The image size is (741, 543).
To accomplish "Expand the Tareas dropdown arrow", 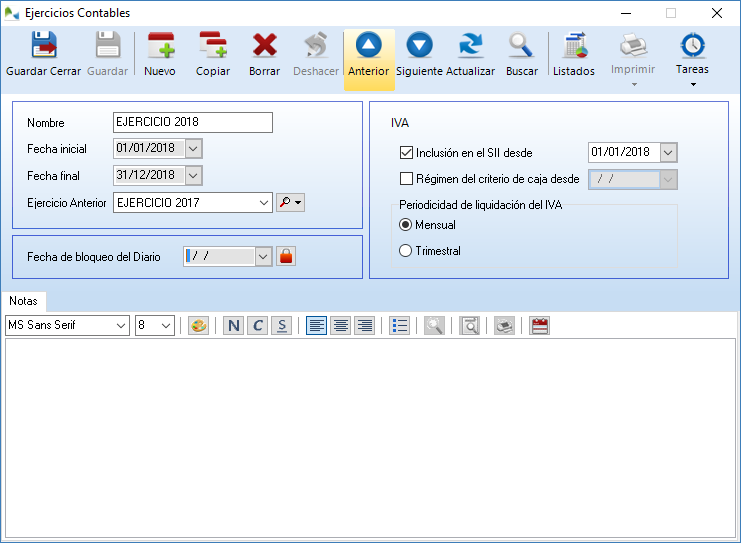I will tap(693, 85).
